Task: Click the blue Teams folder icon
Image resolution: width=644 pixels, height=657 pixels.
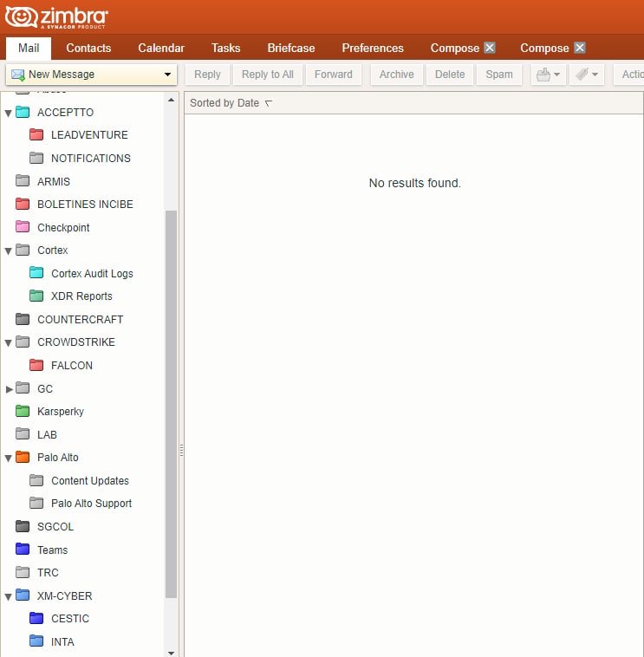Action: point(23,550)
